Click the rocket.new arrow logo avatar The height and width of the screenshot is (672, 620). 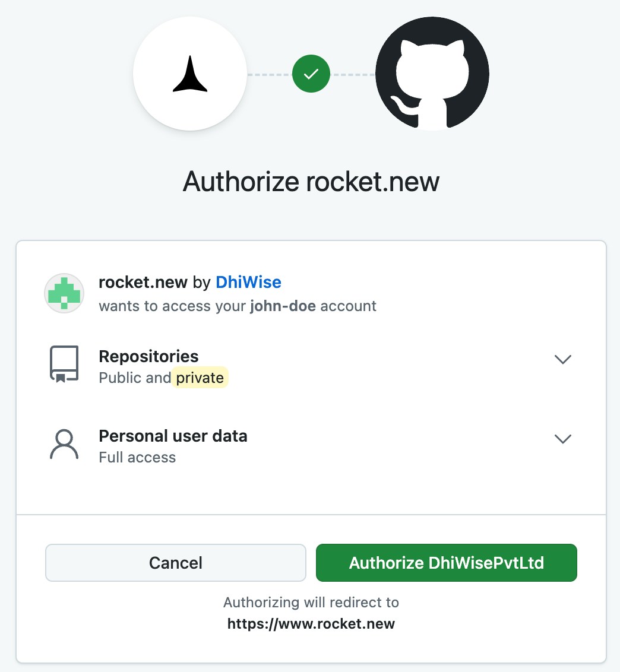point(189,73)
